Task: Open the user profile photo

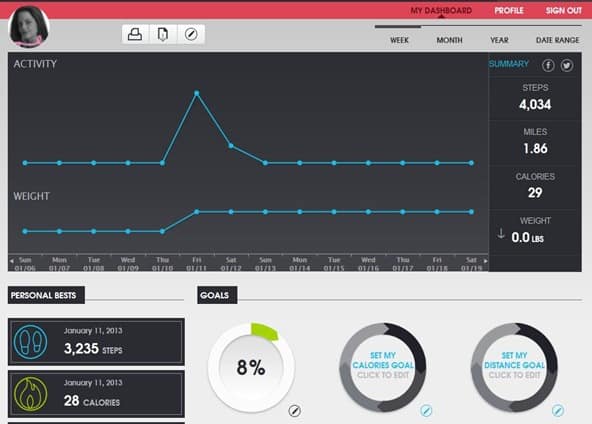Action: pos(29,26)
